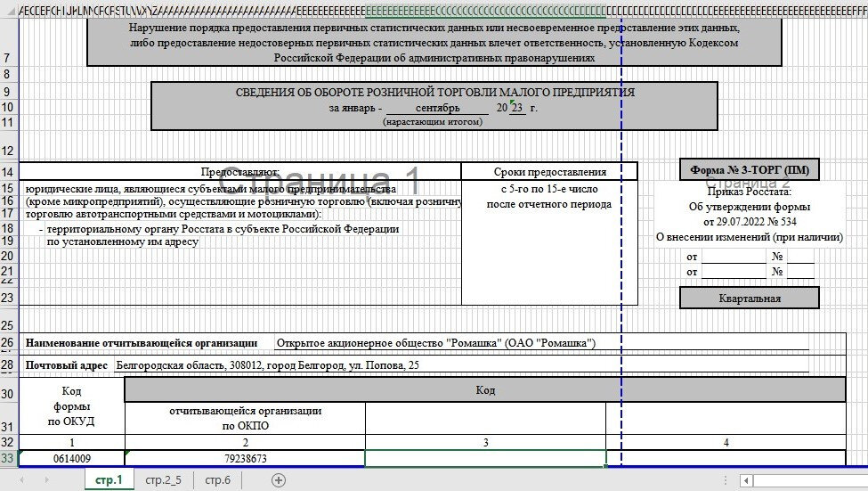Click the 'Предоставляют:' header cell

[x=240, y=172]
